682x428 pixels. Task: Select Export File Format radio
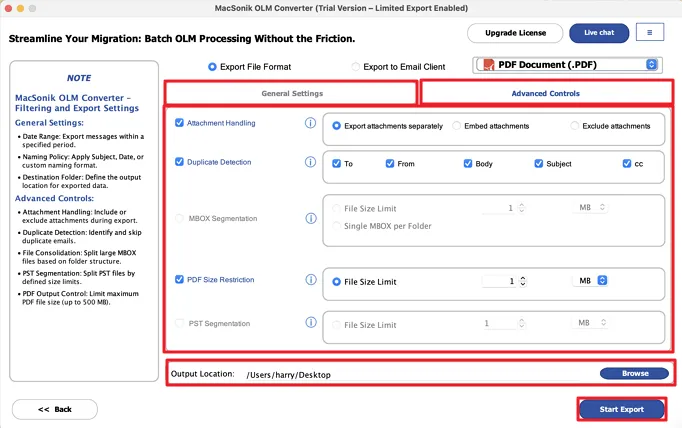pyautogui.click(x=212, y=67)
